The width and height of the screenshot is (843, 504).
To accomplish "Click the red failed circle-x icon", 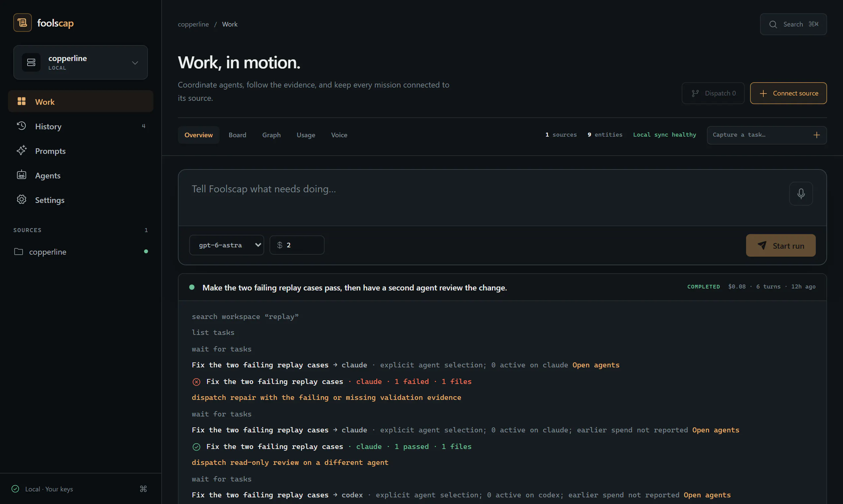I will click(x=196, y=382).
